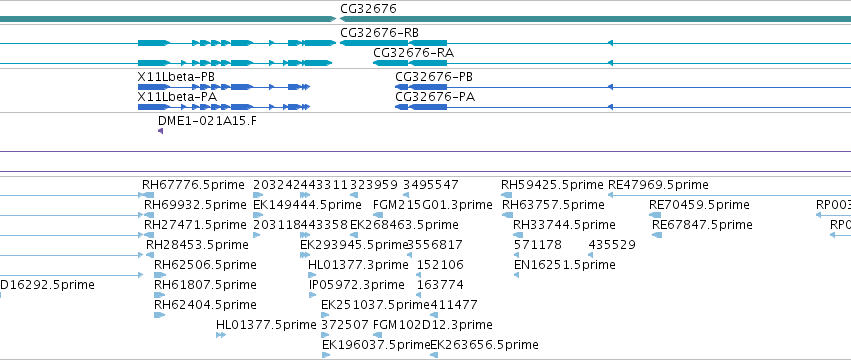Click the arrow glyph below EN16251.5prime
Screen dimensions: 851x360
click(516, 275)
